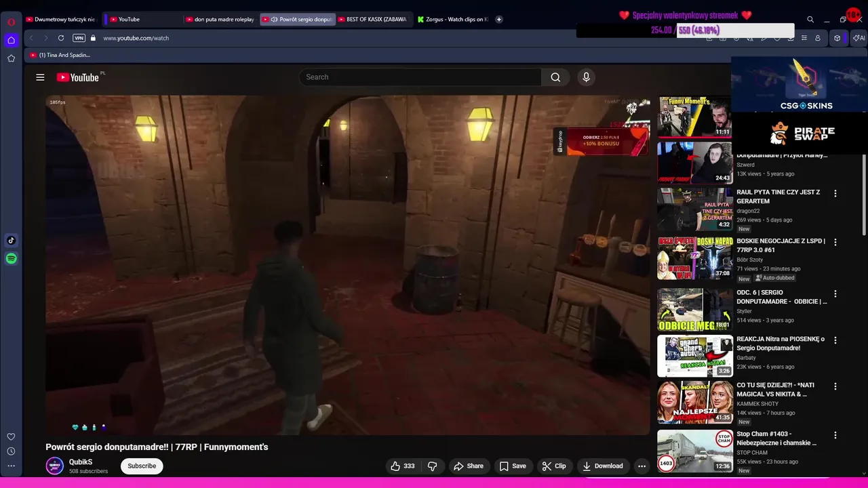868x488 pixels.
Task: Open QubikS channel name link
Action: tap(81, 462)
